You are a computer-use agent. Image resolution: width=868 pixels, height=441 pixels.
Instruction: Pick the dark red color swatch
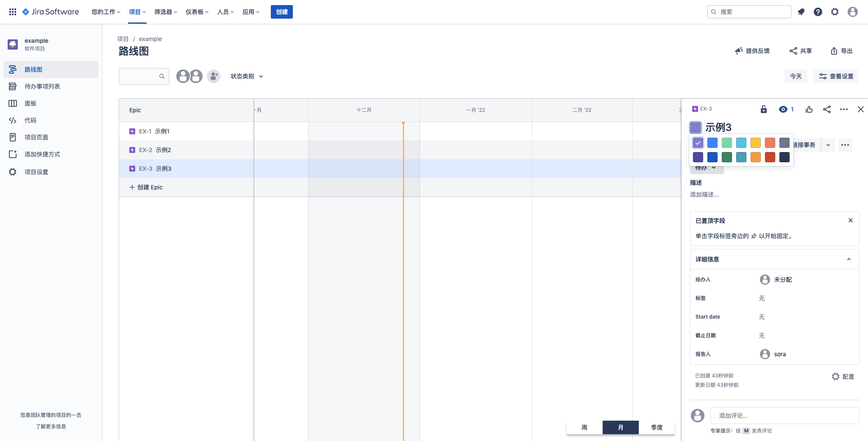770,157
